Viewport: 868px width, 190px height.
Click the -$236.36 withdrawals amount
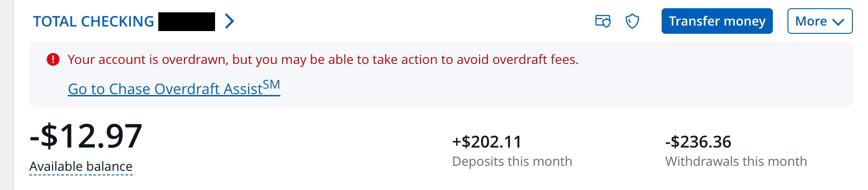coord(698,142)
